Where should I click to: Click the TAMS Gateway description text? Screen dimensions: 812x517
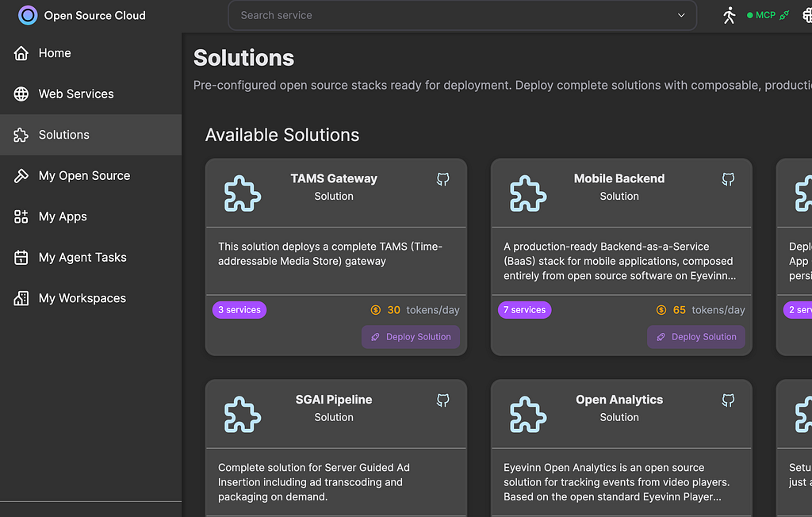click(331, 254)
